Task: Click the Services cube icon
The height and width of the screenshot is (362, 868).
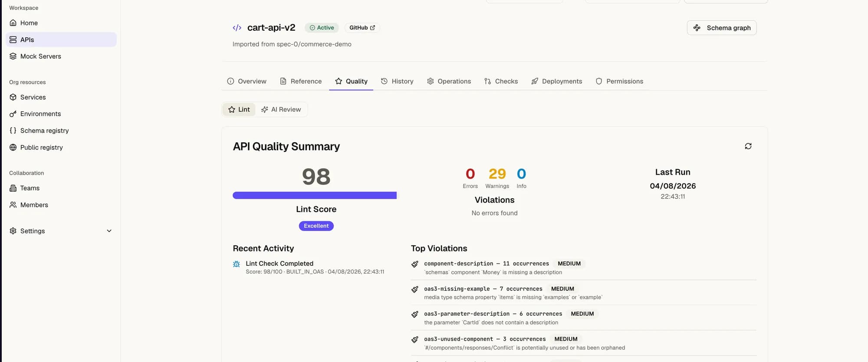Action: (13, 97)
